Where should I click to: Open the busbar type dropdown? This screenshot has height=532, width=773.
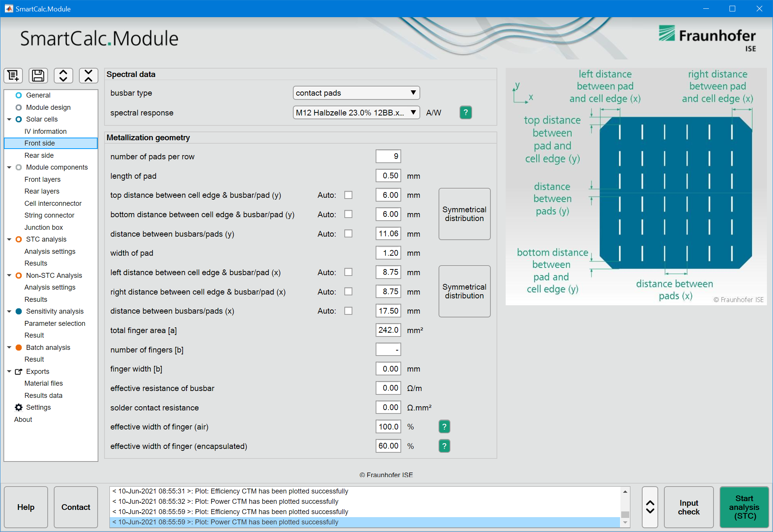click(x=356, y=93)
